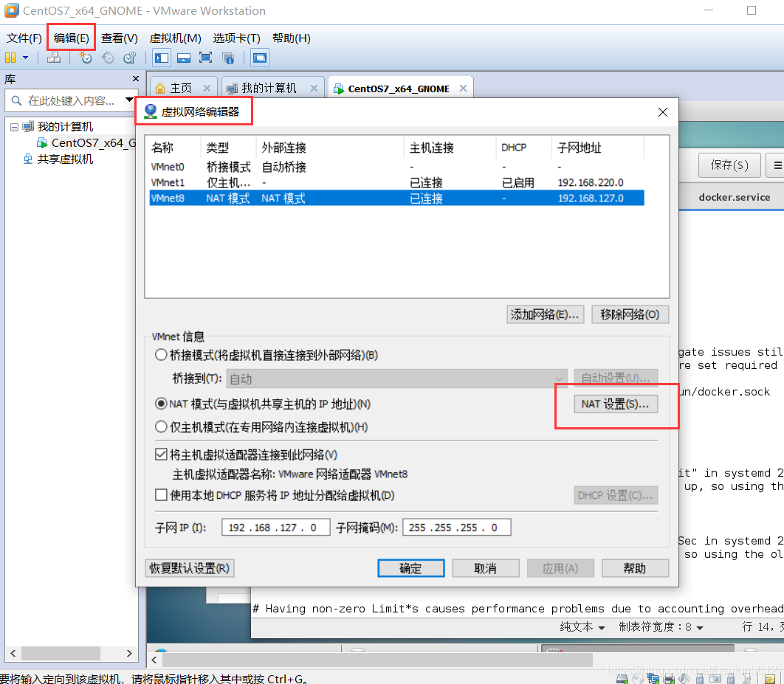Collapse the 我的计算机 tree node
Viewport: 784px width, 684px height.
(15, 127)
